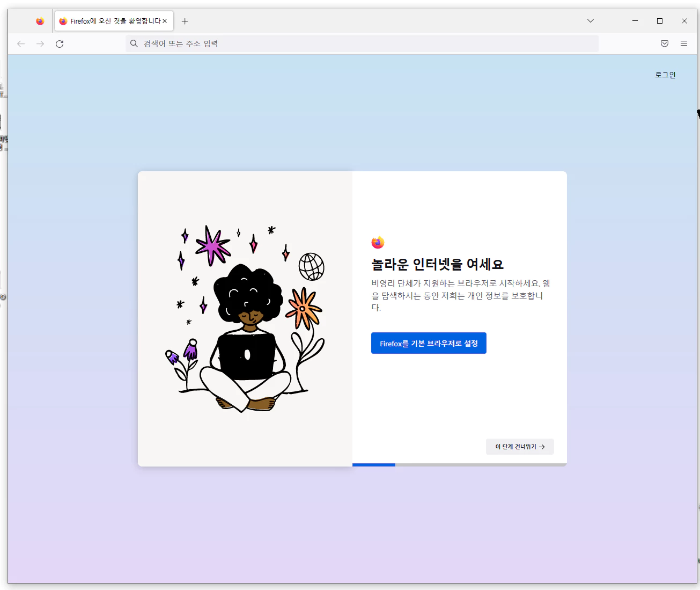Click the search magnifier icon in address bar
This screenshot has height=590, width=700.
point(134,43)
